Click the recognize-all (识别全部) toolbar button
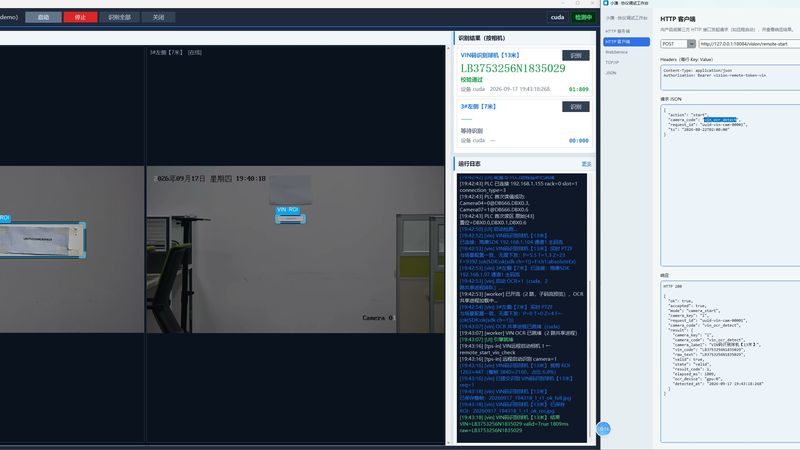This screenshot has width=800, height=450. [119, 17]
